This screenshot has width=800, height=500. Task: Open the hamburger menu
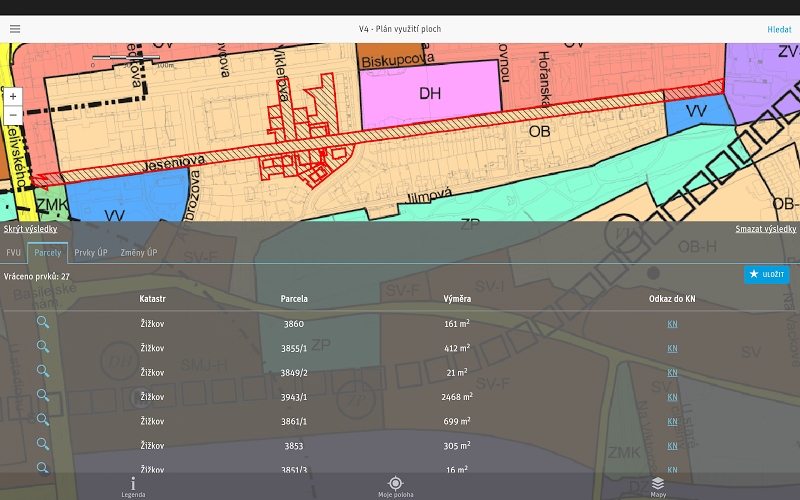coord(15,29)
